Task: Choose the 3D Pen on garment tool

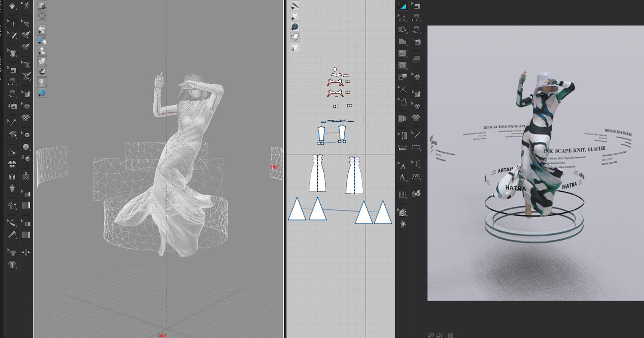Action: (x=26, y=34)
